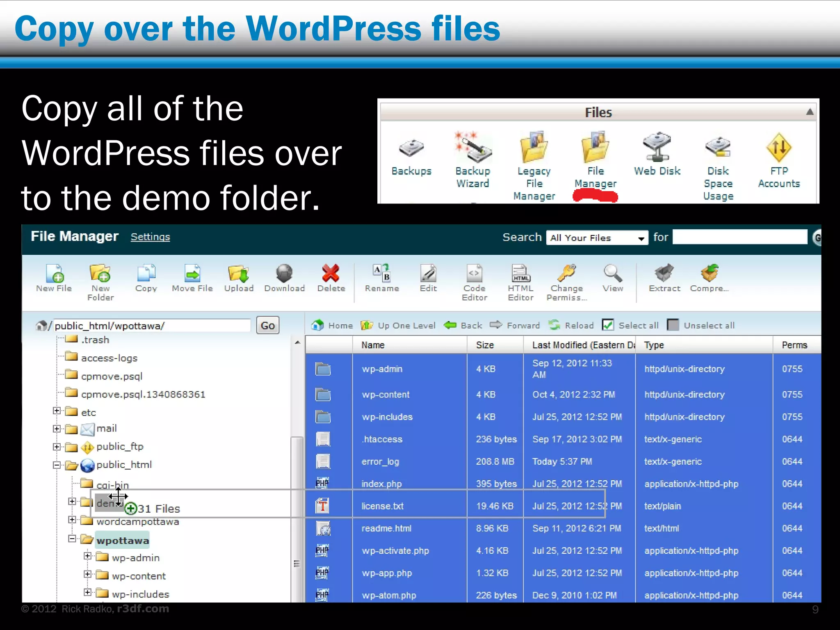Select the error_log file row
Viewport: 840px width, 630px height.
pos(563,461)
